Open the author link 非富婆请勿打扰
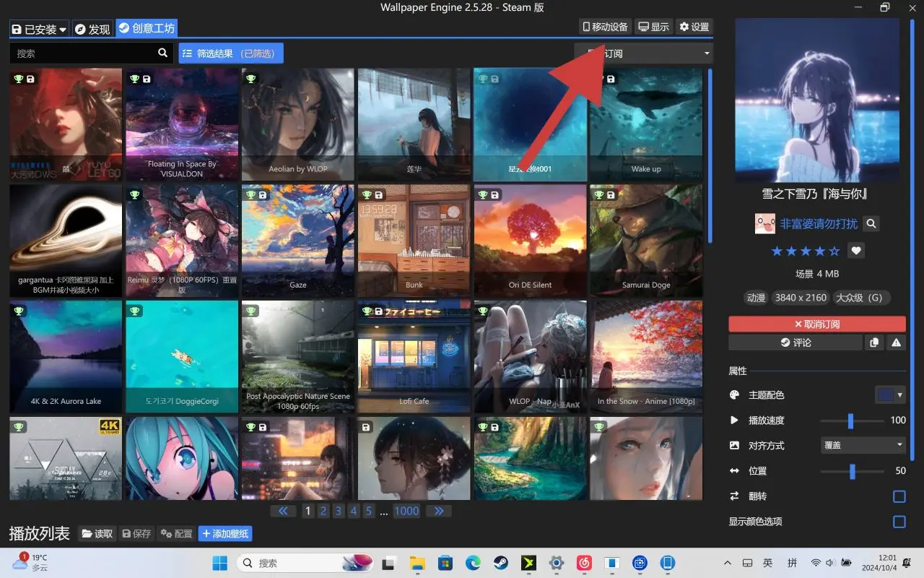 tap(819, 224)
